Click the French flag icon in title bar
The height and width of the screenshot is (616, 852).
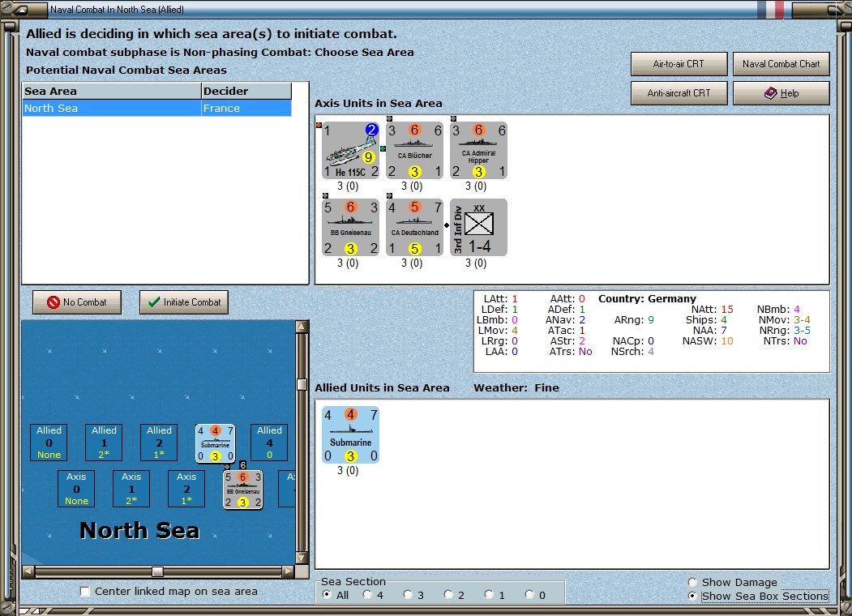pos(771,9)
